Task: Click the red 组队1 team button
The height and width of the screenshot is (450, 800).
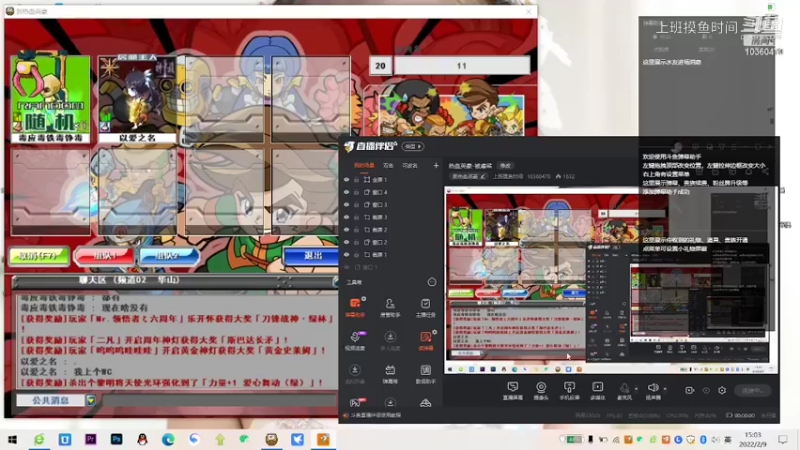Action: coord(105,256)
